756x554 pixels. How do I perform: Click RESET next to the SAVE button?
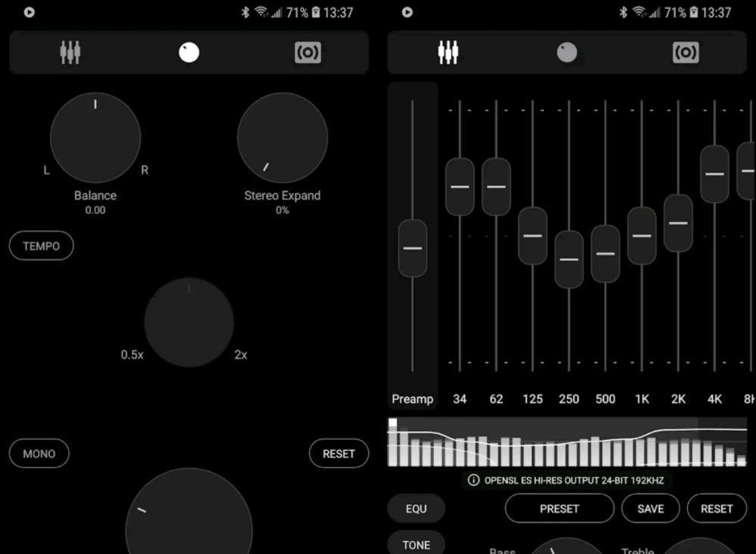[x=717, y=509]
